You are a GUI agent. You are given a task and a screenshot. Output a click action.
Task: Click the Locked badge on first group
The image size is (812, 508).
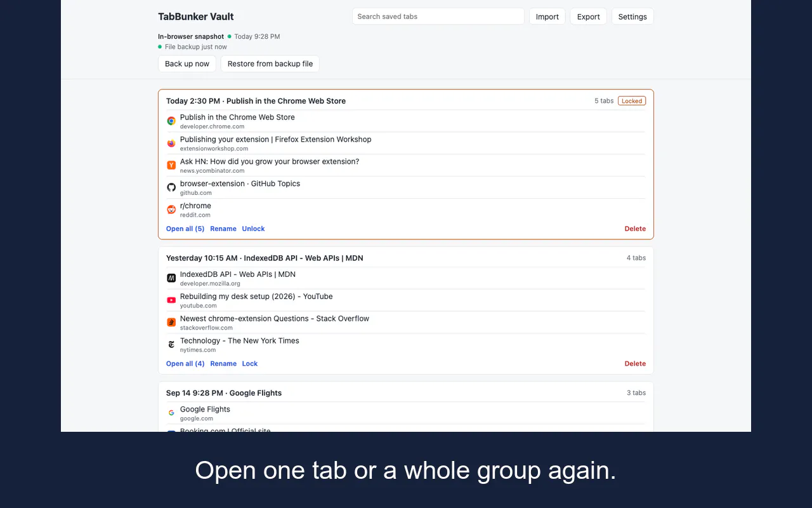coord(632,101)
